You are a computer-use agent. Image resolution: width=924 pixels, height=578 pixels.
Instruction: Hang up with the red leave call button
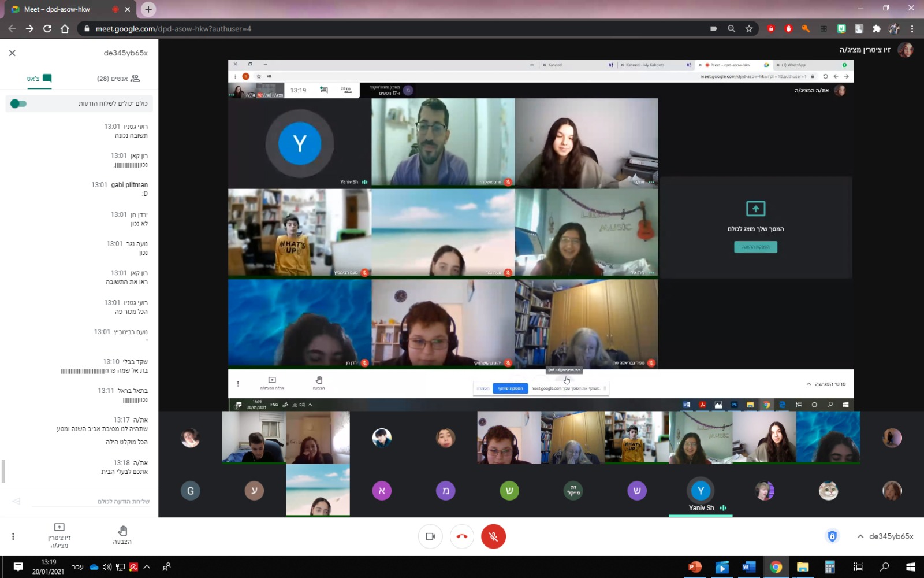[462, 536]
